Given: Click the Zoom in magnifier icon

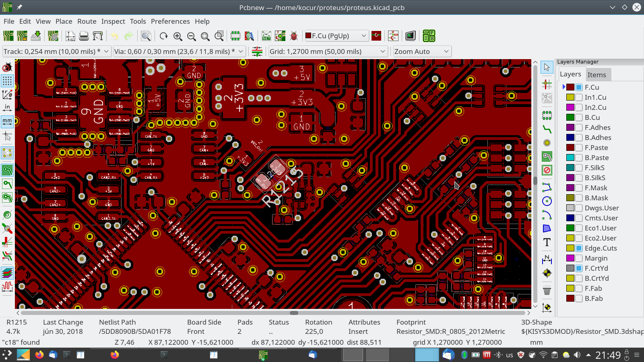Looking at the screenshot, I should (178, 36).
